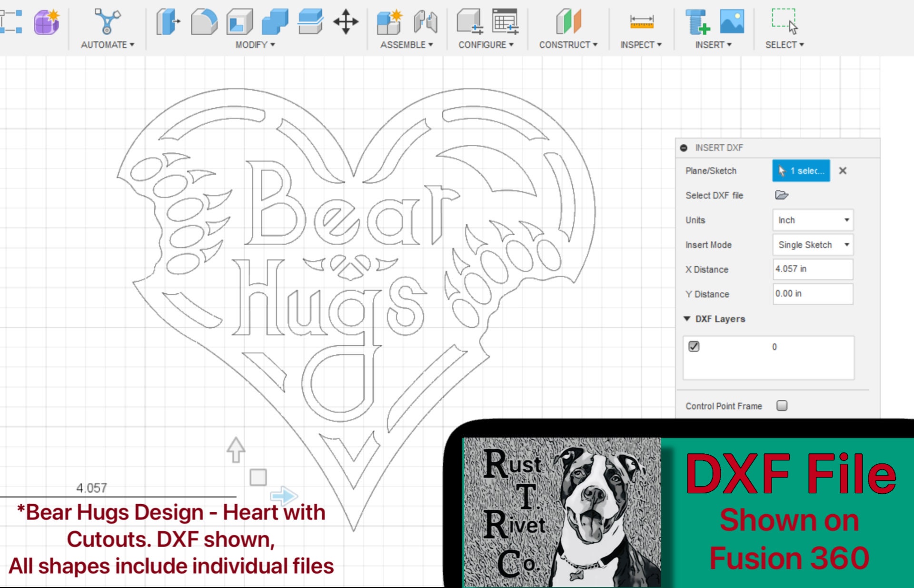Image resolution: width=914 pixels, height=588 pixels.
Task: Clear the Plane/Sketch selection with X
Action: coord(843,171)
